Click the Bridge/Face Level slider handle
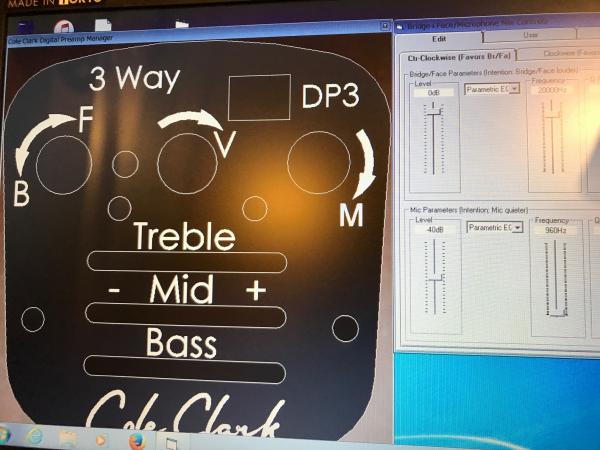The width and height of the screenshot is (600, 450). click(434, 111)
